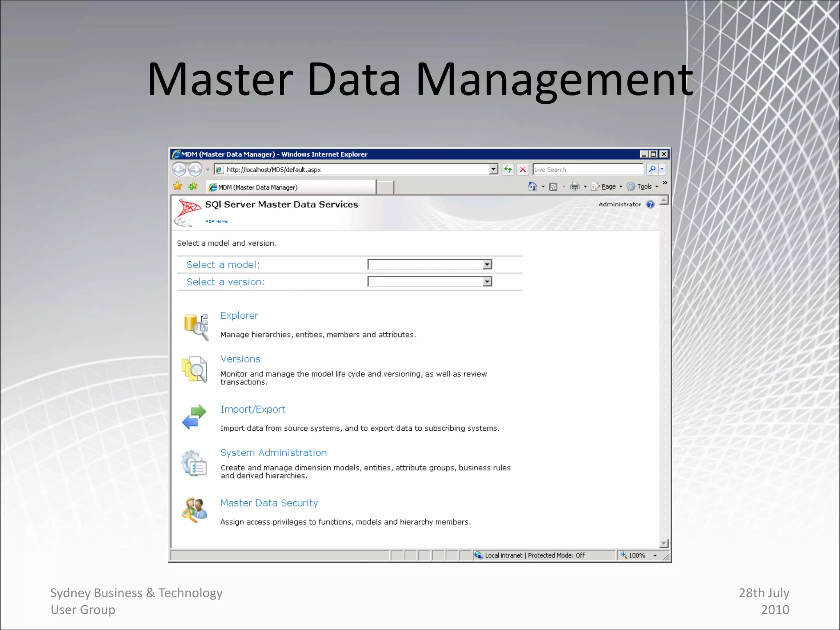This screenshot has width=840, height=630.
Task: Click the Administrator user label
Action: tap(620, 204)
